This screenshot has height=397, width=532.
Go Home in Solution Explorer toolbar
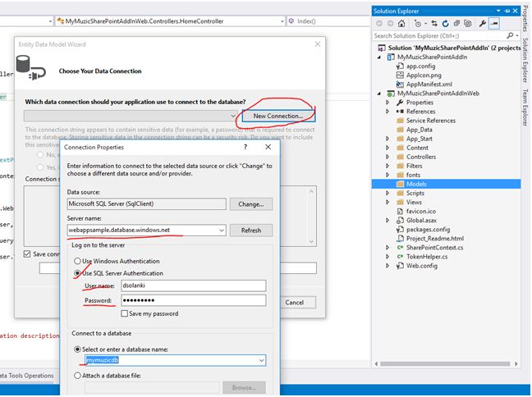(401, 24)
